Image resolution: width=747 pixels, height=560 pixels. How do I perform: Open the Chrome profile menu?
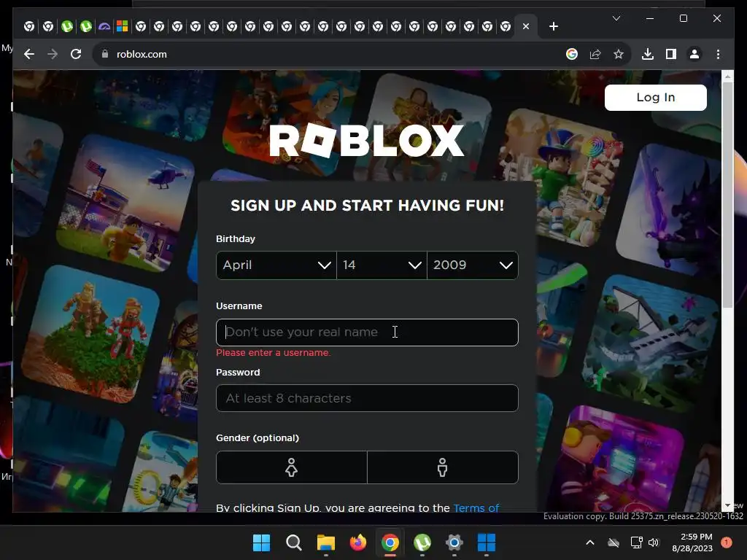(x=694, y=54)
